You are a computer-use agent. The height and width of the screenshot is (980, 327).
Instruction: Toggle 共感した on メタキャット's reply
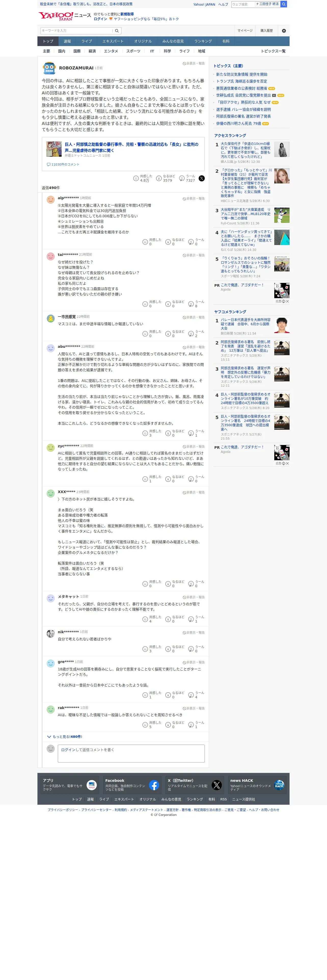(x=152, y=619)
